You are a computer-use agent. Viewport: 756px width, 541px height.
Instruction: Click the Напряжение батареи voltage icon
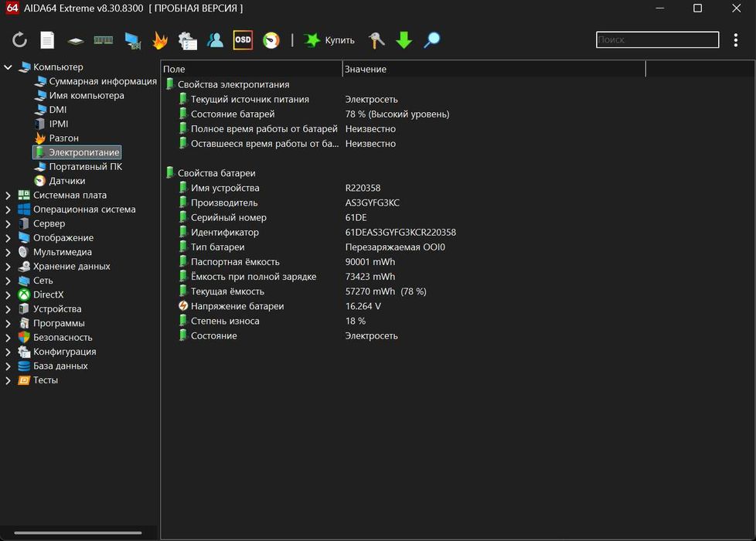(x=183, y=306)
